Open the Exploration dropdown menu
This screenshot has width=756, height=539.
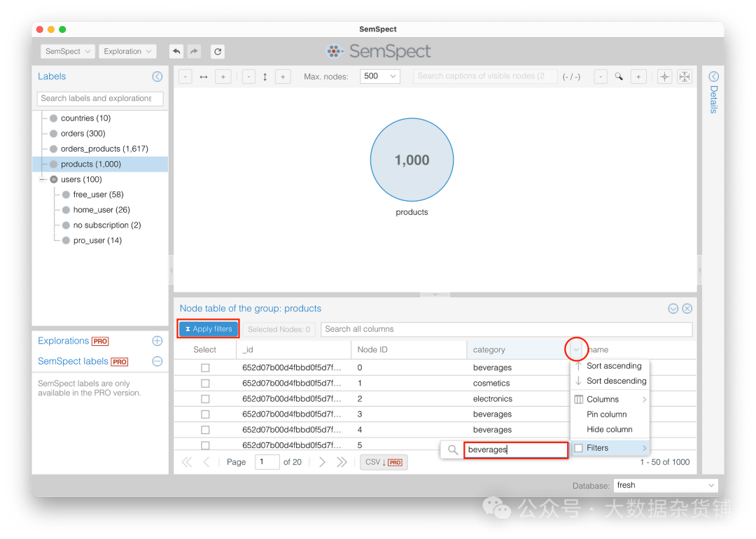pos(127,51)
